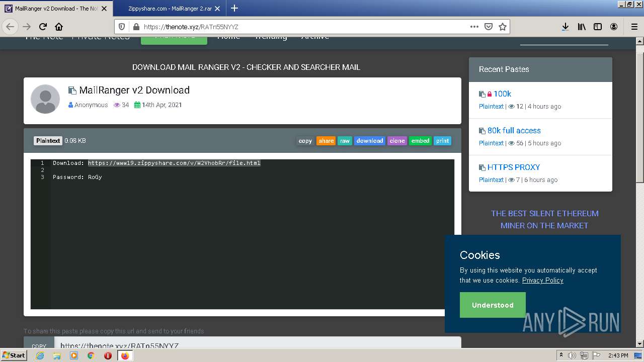Close the MailRanger v2 Download tab
Image resolution: width=644 pixels, height=362 pixels.
pos(105,8)
